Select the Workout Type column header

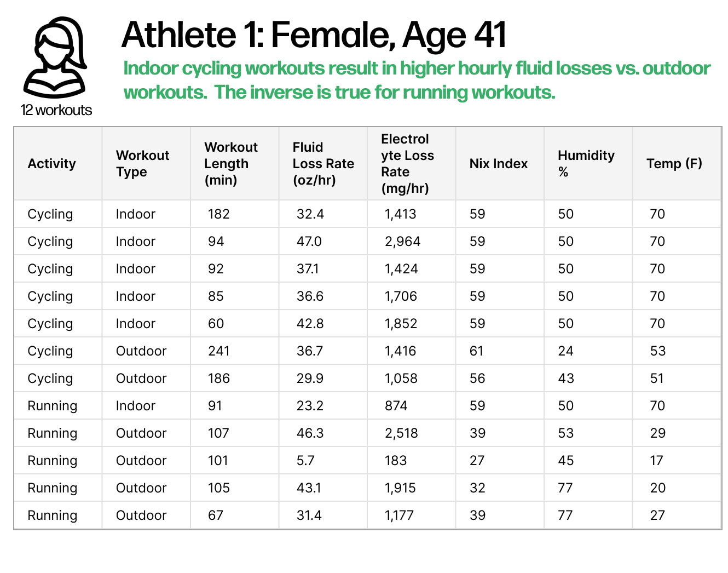[x=142, y=164]
